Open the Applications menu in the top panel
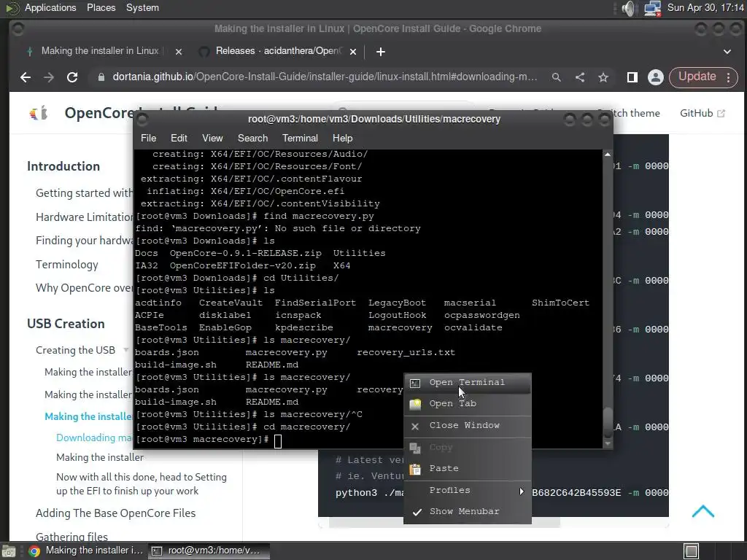This screenshot has height=560, width=747. click(50, 8)
